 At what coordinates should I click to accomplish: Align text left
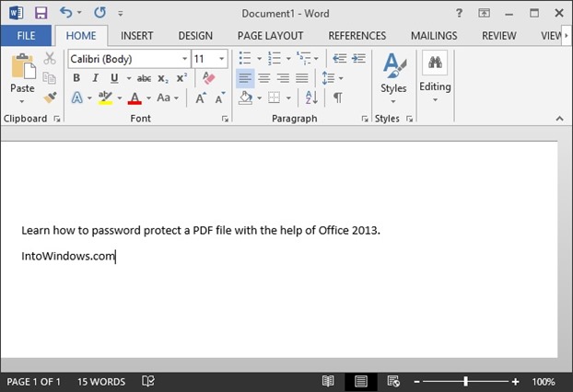245,77
